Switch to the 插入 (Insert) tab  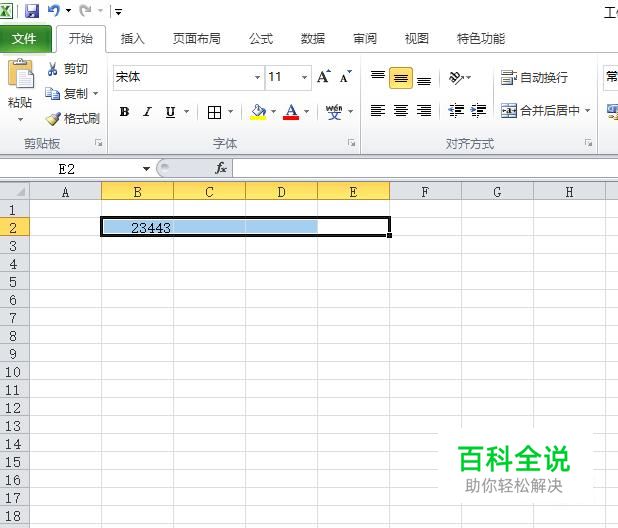pyautogui.click(x=132, y=39)
